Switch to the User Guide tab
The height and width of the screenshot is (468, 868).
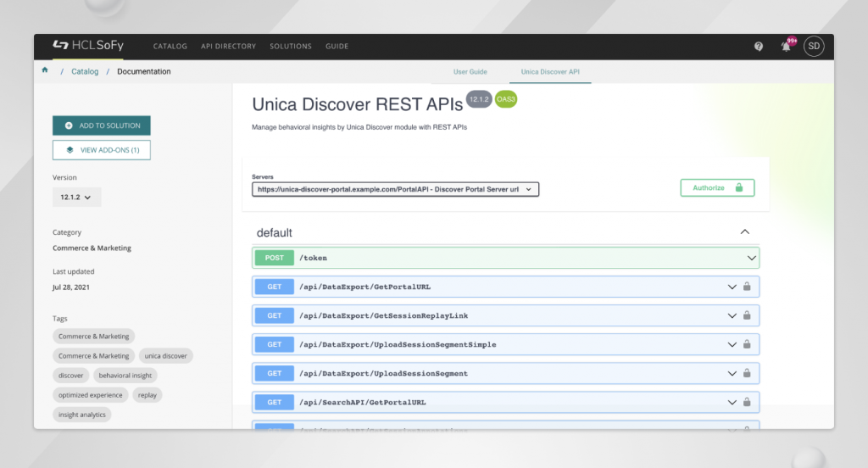(470, 72)
